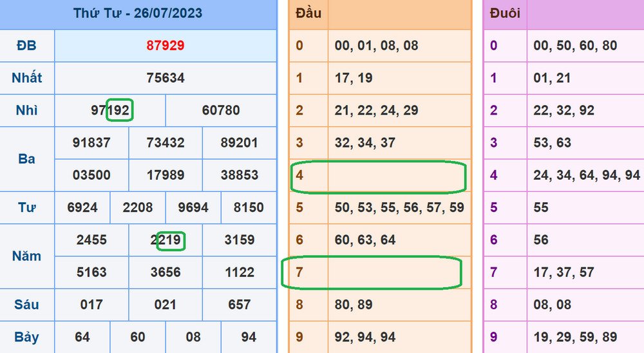Click first prize number 75634
The image size is (644, 353).
166,78
